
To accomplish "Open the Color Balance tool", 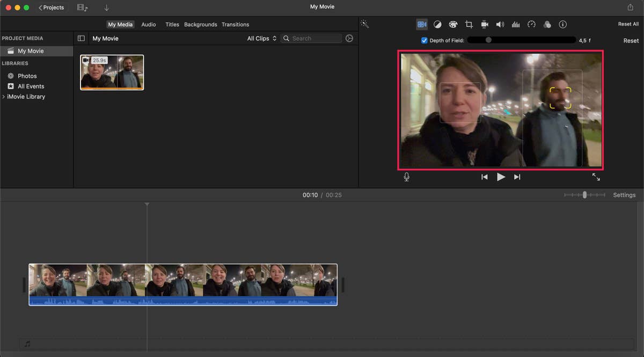I will point(437,25).
